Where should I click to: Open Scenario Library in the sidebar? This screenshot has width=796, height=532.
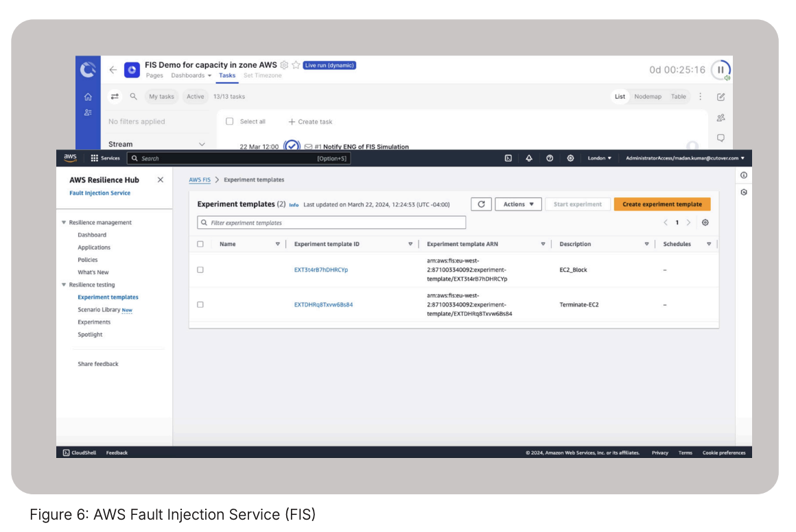tap(99, 309)
